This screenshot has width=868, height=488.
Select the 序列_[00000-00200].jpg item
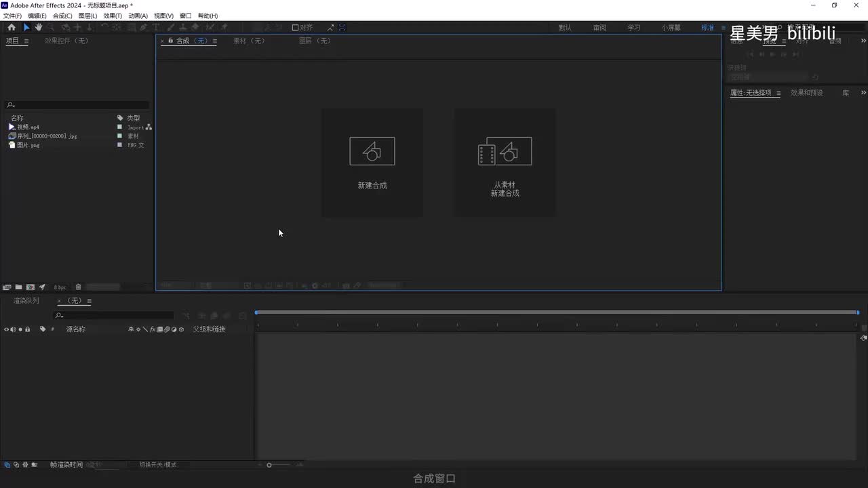[x=47, y=136]
